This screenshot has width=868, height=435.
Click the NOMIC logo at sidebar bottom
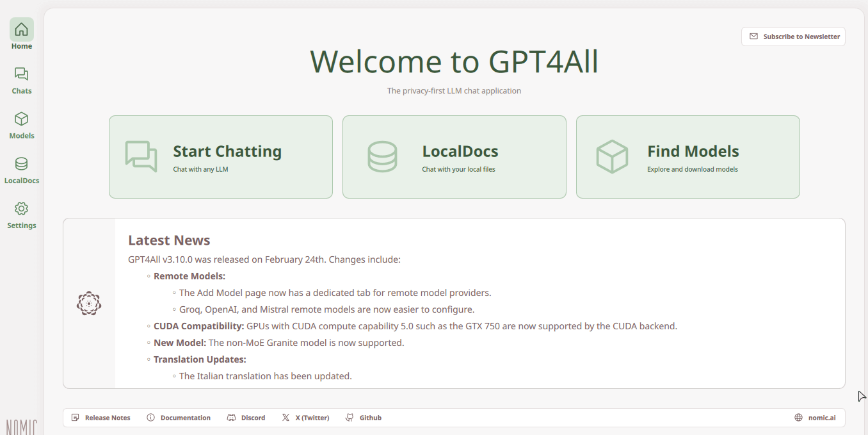coord(22,427)
